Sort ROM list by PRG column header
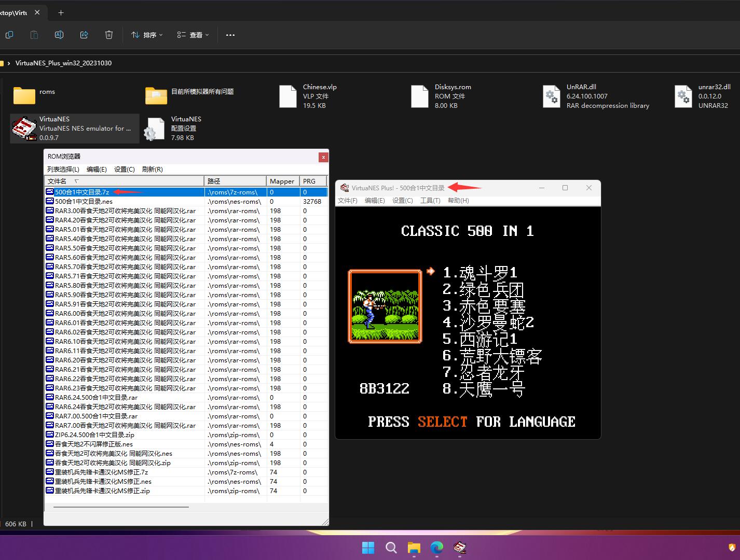740x560 pixels. pyautogui.click(x=313, y=181)
